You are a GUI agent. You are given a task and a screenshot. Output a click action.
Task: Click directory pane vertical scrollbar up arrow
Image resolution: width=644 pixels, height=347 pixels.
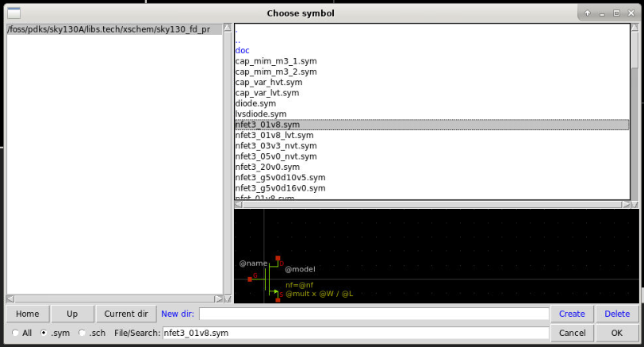pyautogui.click(x=228, y=28)
